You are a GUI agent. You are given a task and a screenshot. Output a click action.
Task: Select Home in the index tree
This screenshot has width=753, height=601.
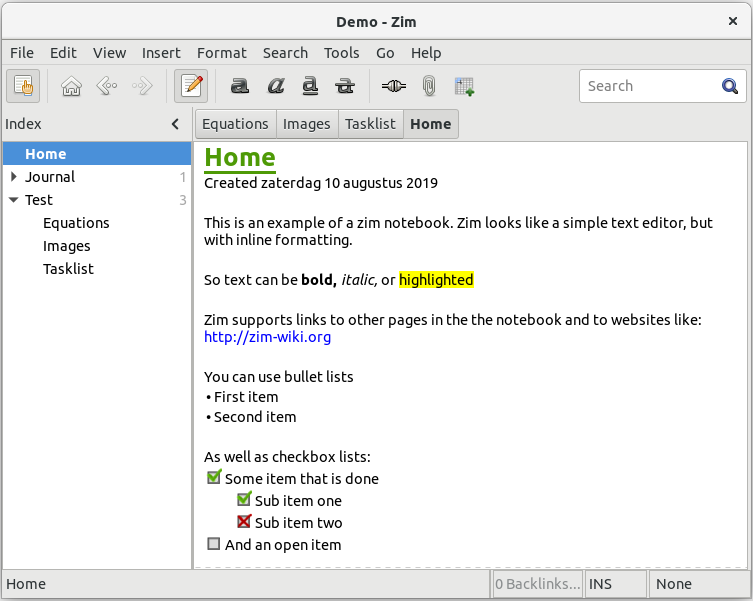[x=97, y=154]
